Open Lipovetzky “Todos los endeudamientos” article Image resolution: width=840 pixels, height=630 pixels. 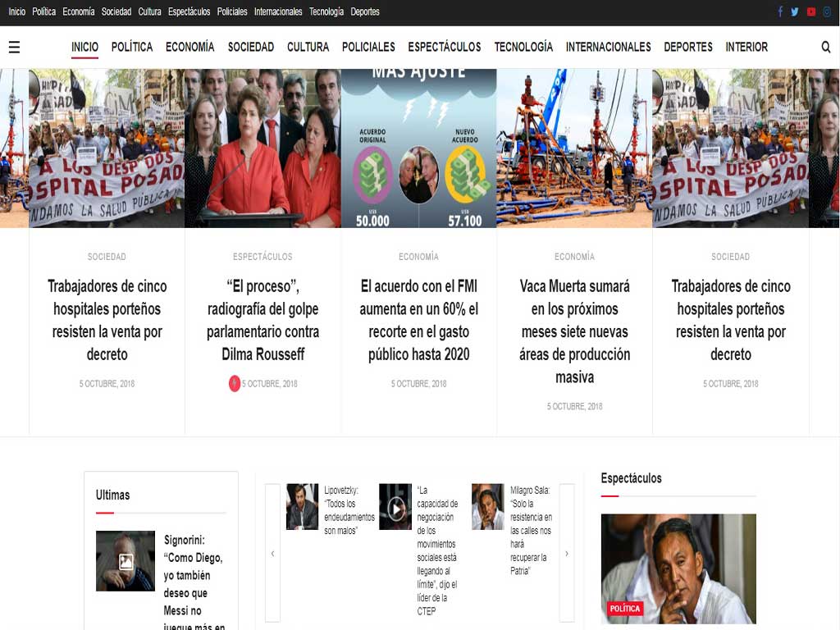pos(349,510)
